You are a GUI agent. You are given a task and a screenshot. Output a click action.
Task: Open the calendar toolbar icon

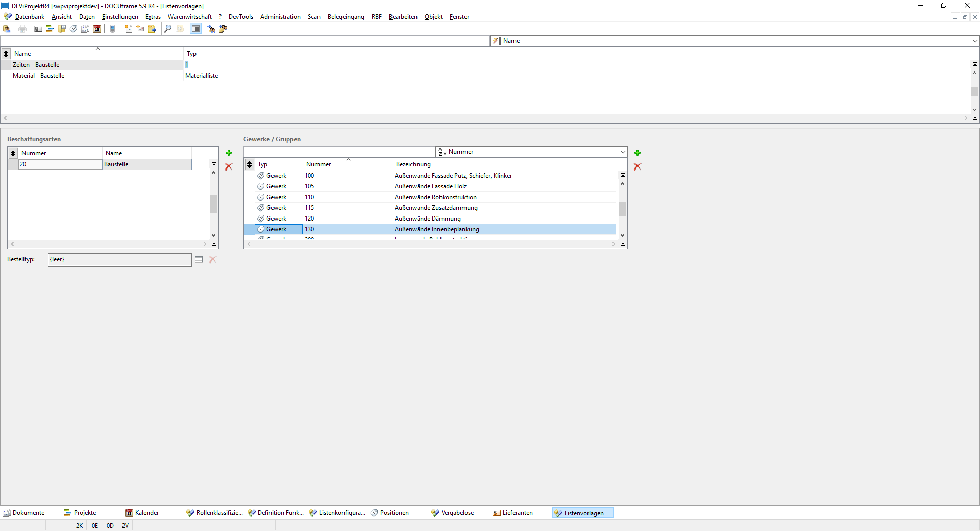pyautogui.click(x=97, y=29)
